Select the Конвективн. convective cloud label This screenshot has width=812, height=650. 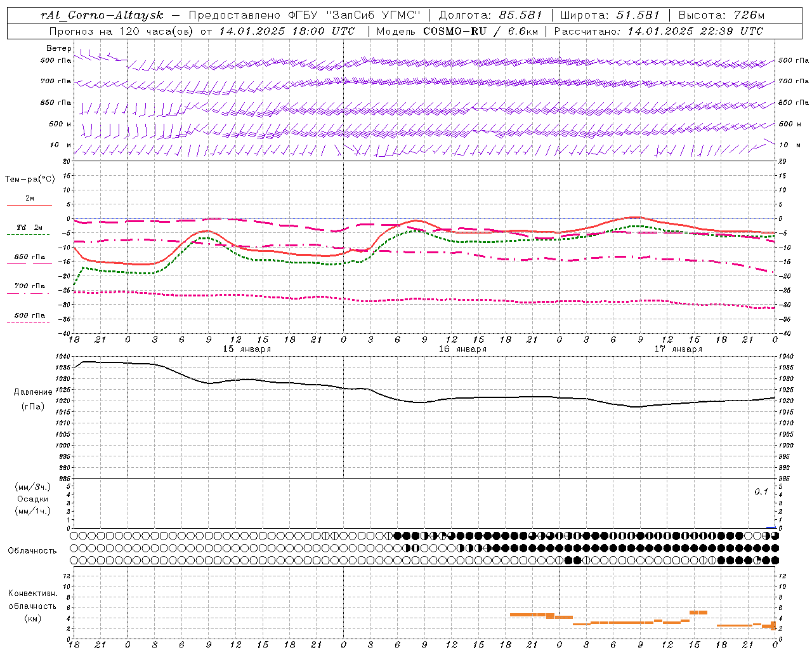click(x=32, y=594)
